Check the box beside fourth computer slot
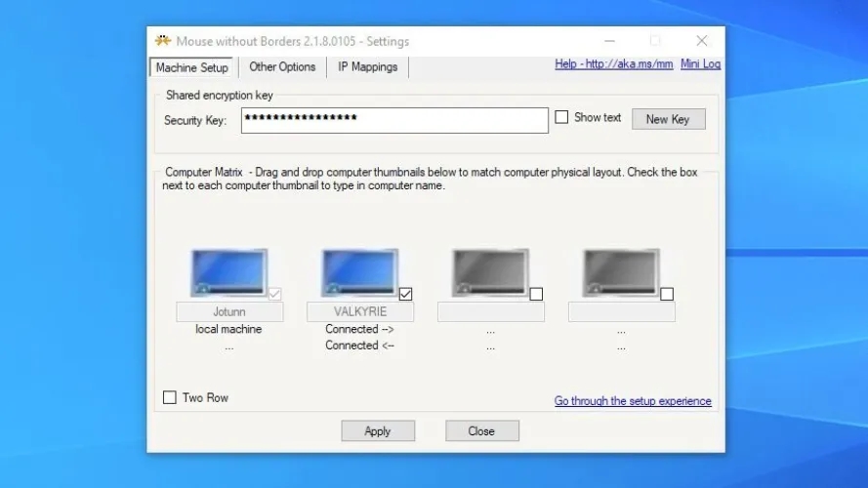 pos(667,294)
